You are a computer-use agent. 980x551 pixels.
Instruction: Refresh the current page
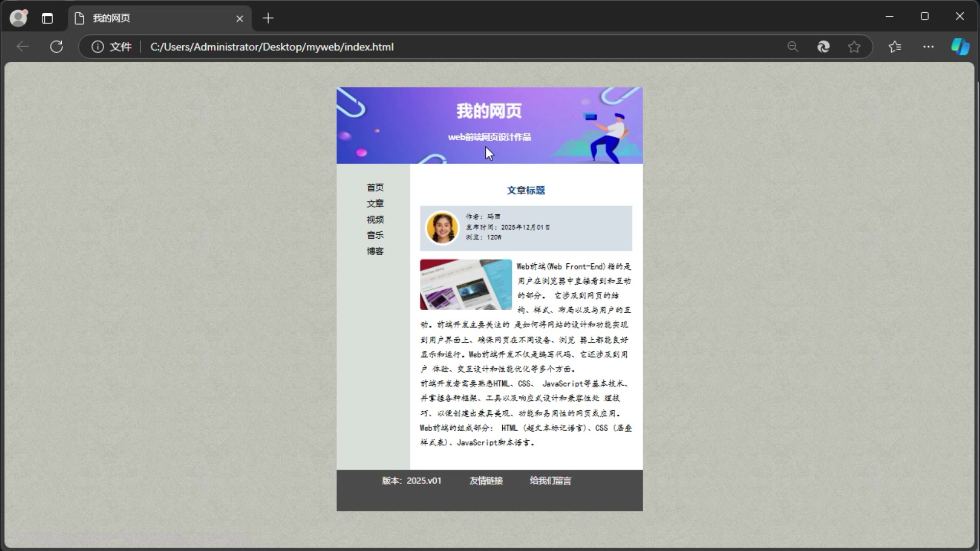pos(57,46)
